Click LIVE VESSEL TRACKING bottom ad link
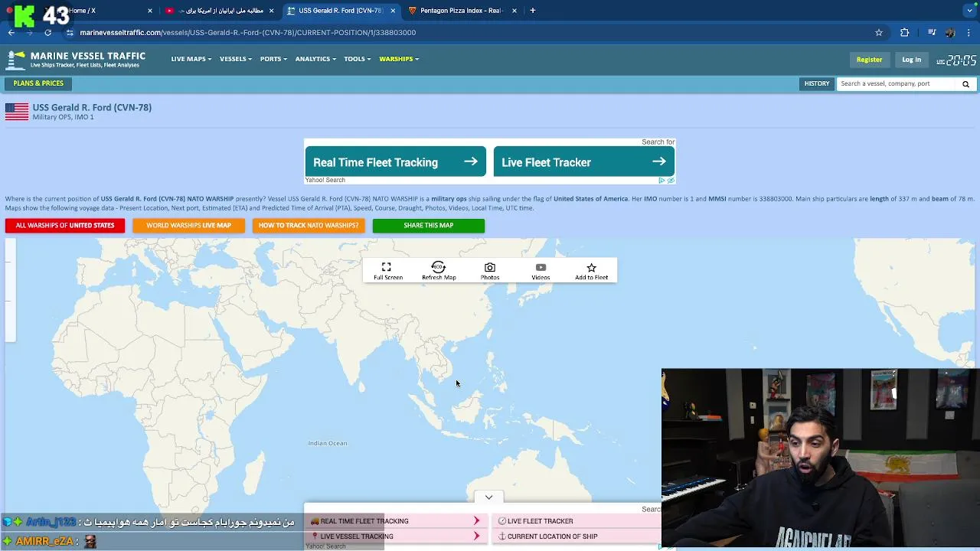980x551 pixels. pyautogui.click(x=395, y=536)
